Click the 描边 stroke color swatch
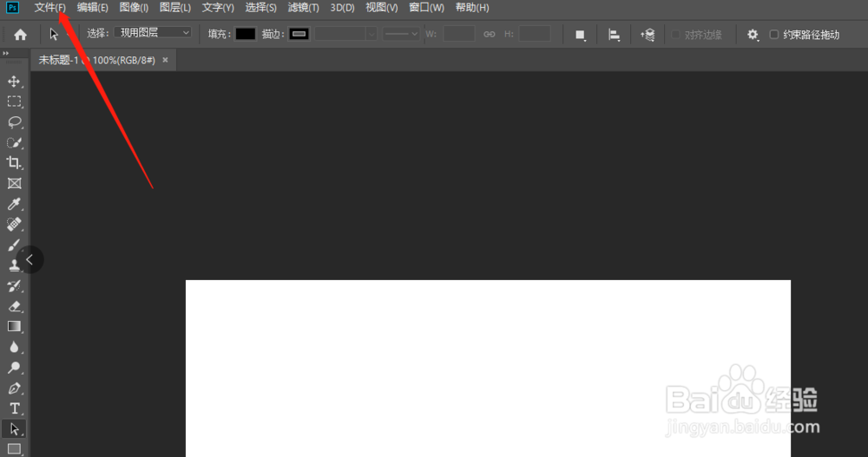 pyautogui.click(x=299, y=34)
